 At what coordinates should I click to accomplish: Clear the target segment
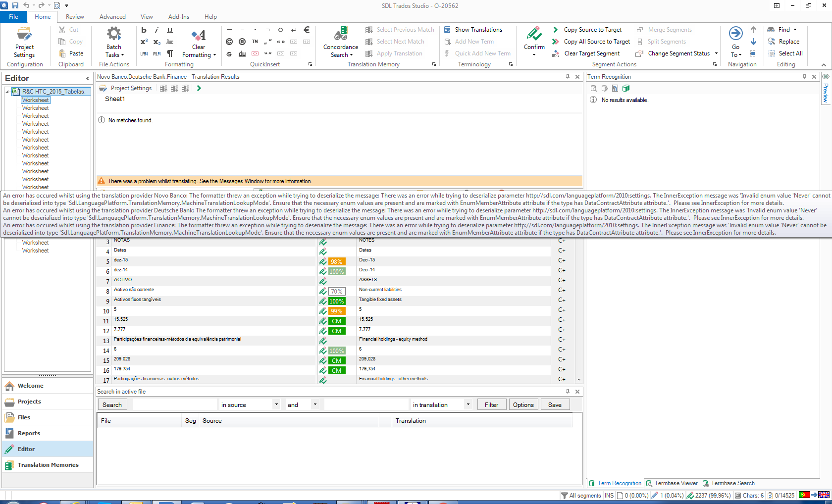pyautogui.click(x=586, y=53)
